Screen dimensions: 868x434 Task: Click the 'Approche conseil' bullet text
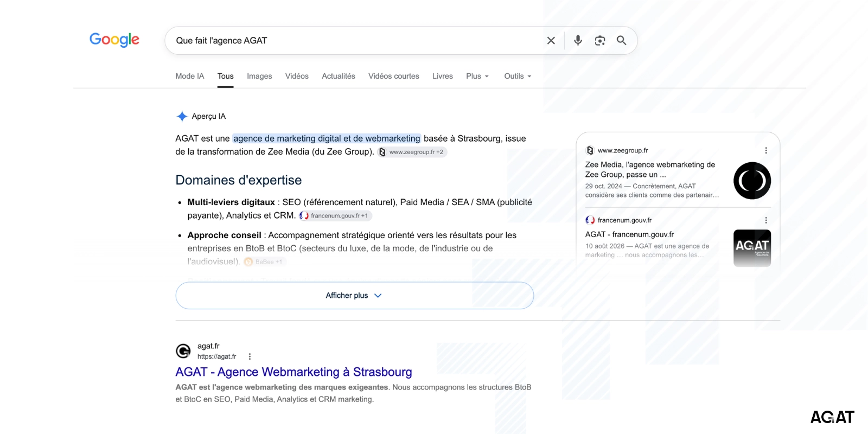[x=224, y=235]
